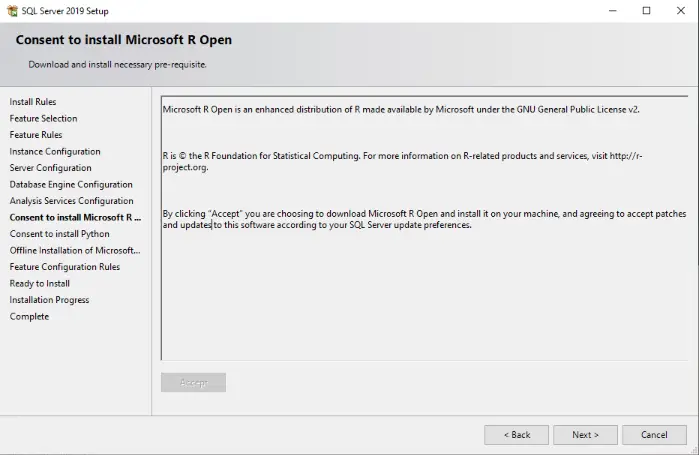699x455 pixels.
Task: Select the Feature Selection step
Action: click(43, 118)
